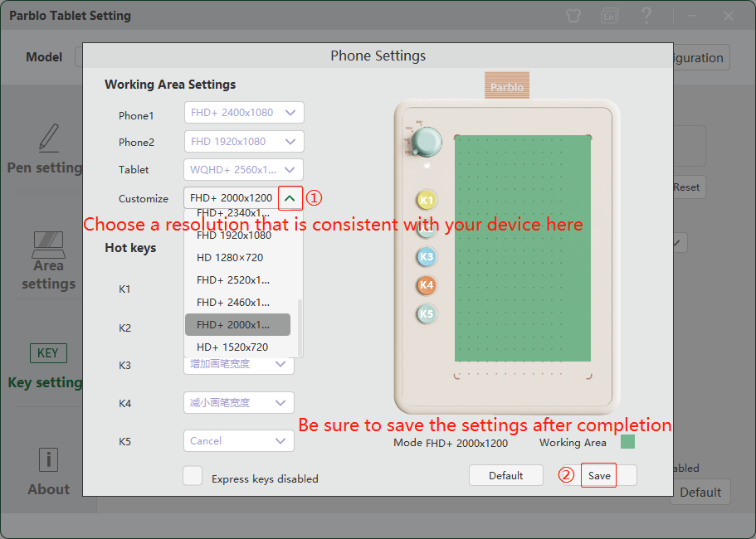This screenshot has height=539, width=756.
Task: Open the Tablet resolution dropdown
Action: click(x=243, y=170)
